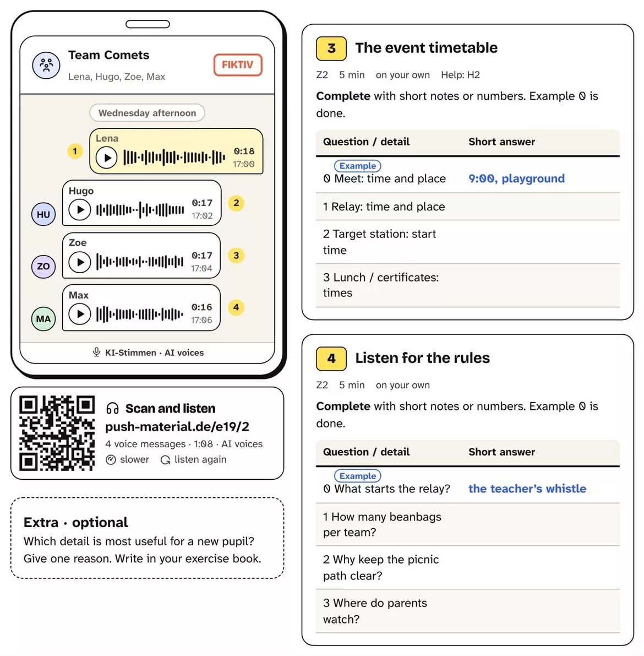This screenshot has height=656, width=644.
Task: Click the microphone icon by KI-Stimmen
Action: 96,353
